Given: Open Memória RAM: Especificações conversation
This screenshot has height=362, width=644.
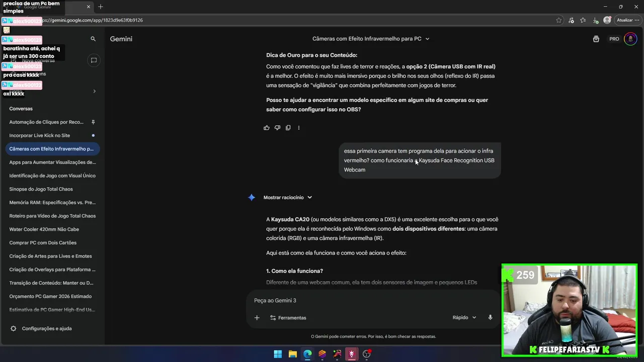Looking at the screenshot, I should (x=52, y=203).
